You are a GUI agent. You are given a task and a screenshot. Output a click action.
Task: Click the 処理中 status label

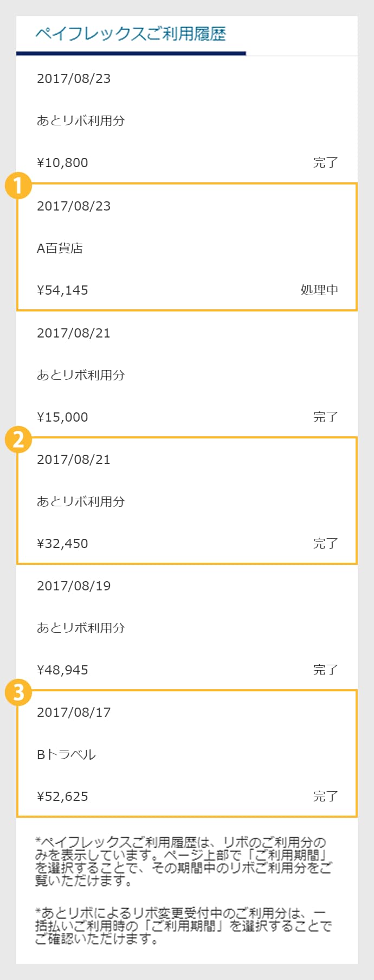click(319, 290)
